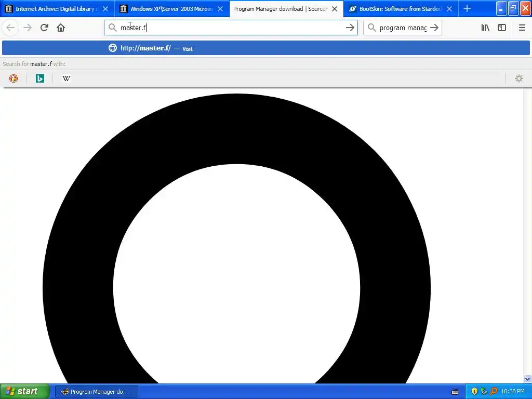Search master.f with DuckDuckGo
Image resolution: width=532 pixels, height=399 pixels.
tap(13, 79)
